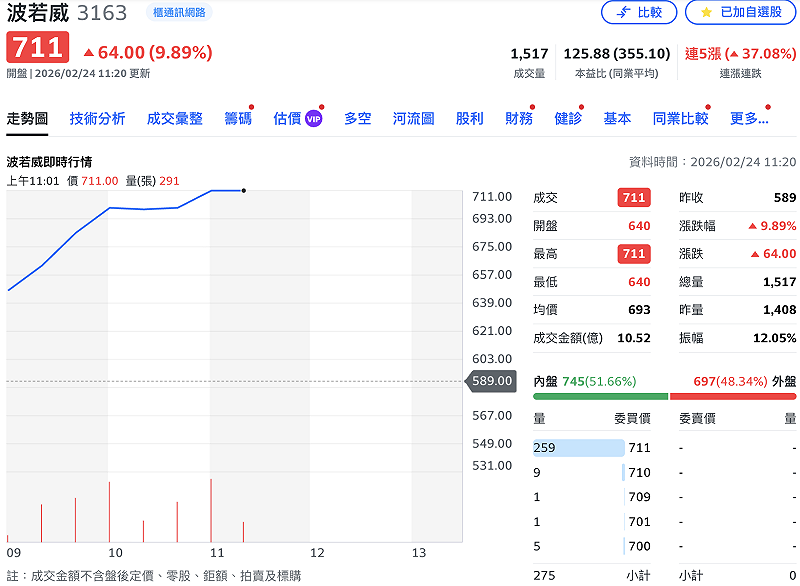Switch to the 財務 tab
The height and width of the screenshot is (586, 800).
click(x=519, y=118)
